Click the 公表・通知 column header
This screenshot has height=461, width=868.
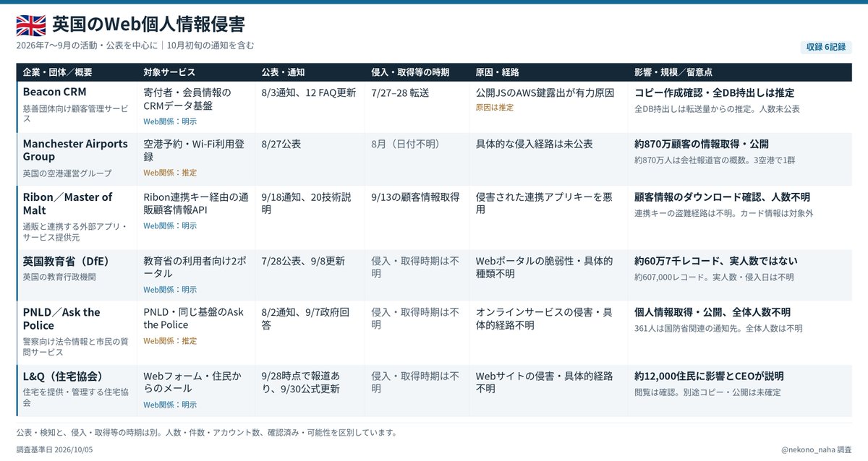(283, 72)
